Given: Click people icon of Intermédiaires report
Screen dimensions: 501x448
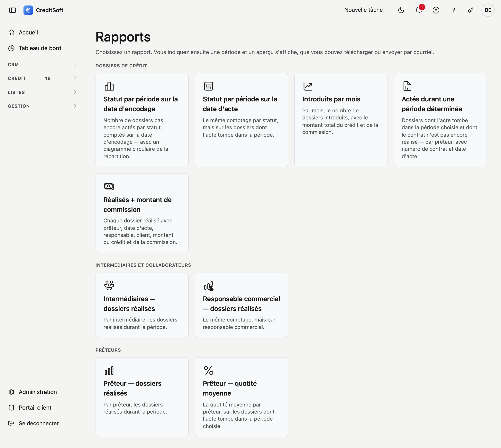Looking at the screenshot, I should 109,285.
